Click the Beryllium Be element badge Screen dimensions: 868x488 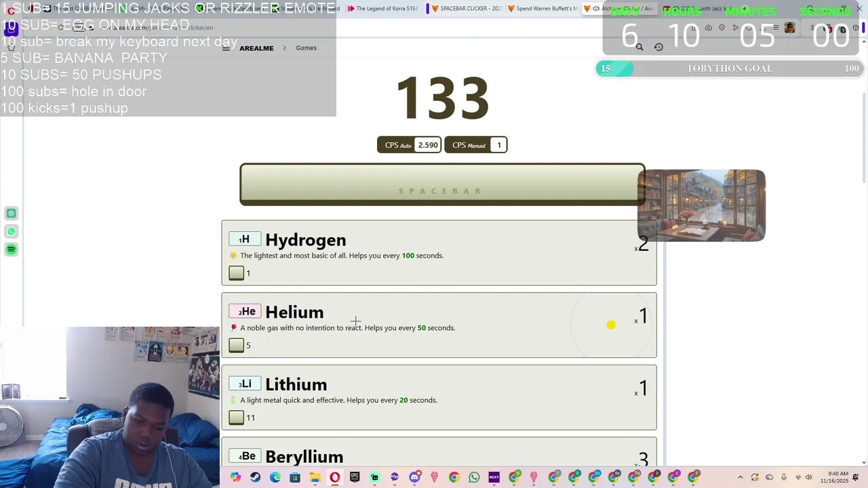coord(245,456)
